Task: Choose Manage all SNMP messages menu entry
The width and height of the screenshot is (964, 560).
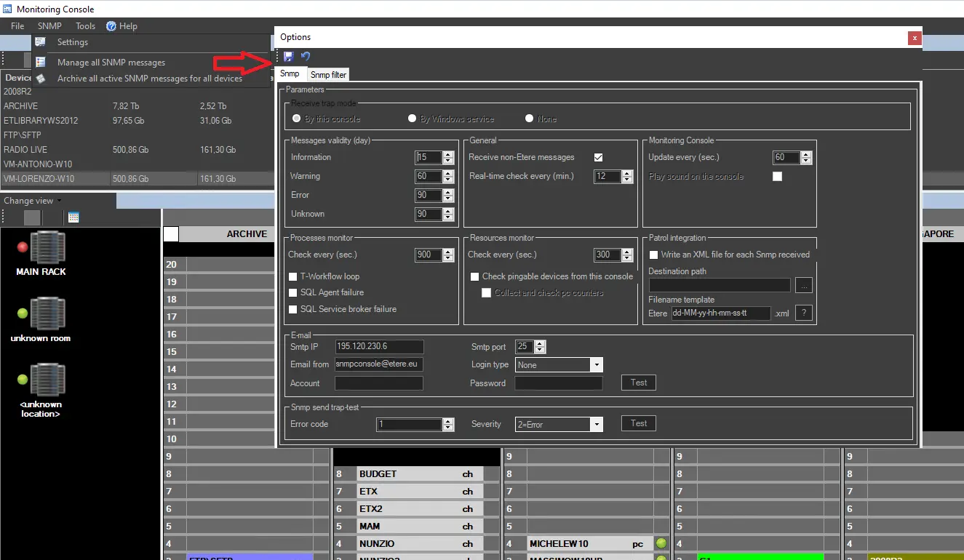Action: click(x=111, y=63)
